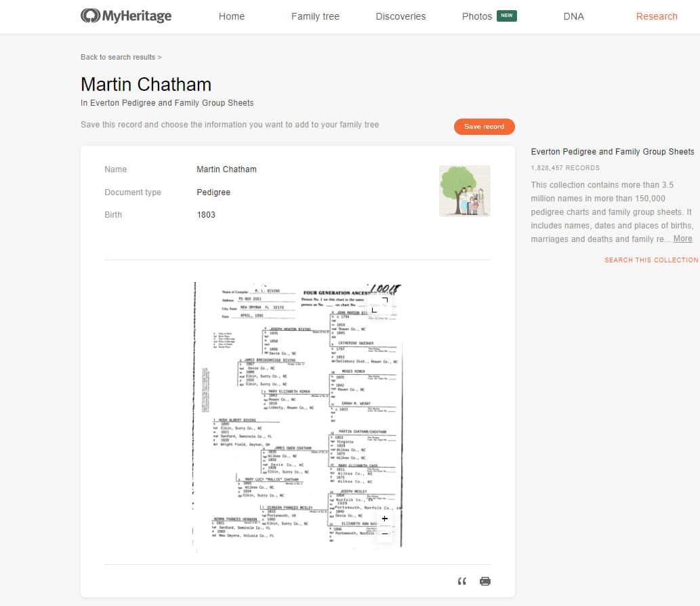Image resolution: width=700 pixels, height=606 pixels.
Task: Toggle fullscreen view of pedigree image
Action: (x=380, y=304)
